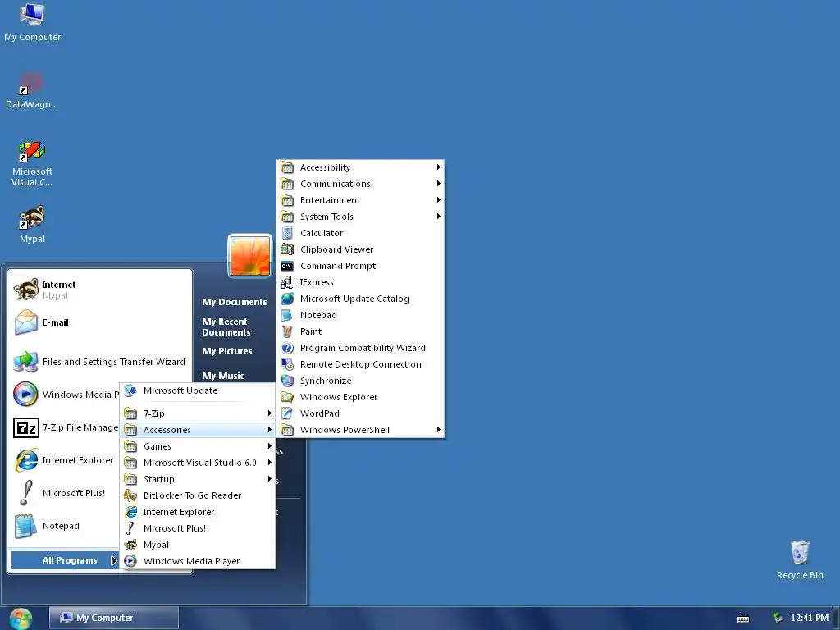840x630 pixels.
Task: Select the Recycle Bin icon
Action: [x=799, y=559]
